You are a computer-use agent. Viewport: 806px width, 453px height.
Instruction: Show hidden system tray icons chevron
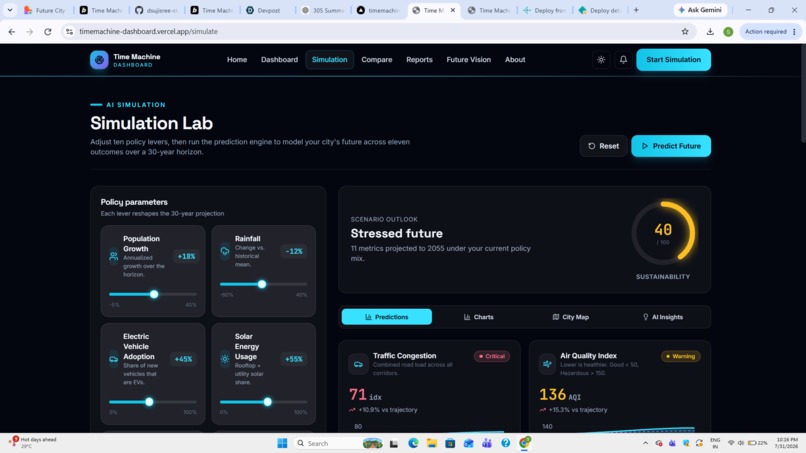tap(645, 443)
